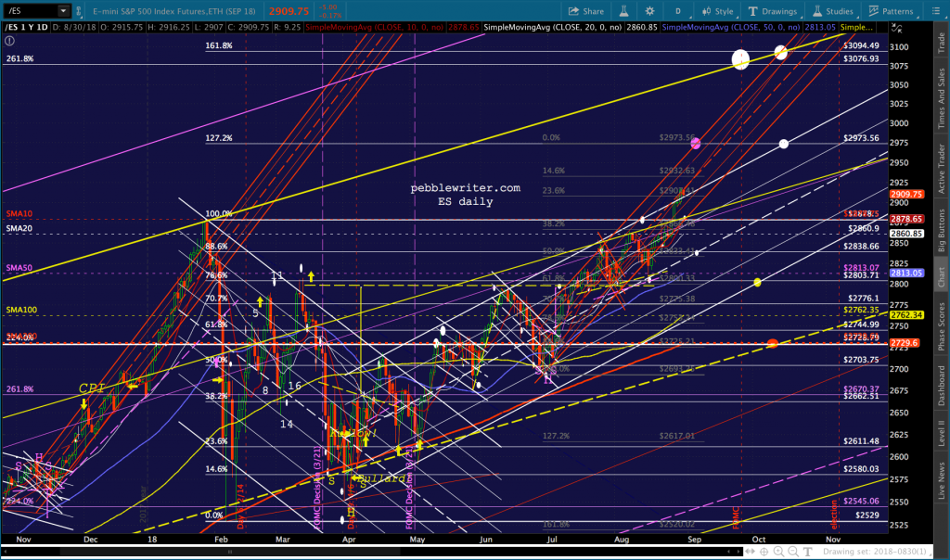Click the $3094.49 fib level label
This screenshot has width=950, height=560.
861,45
